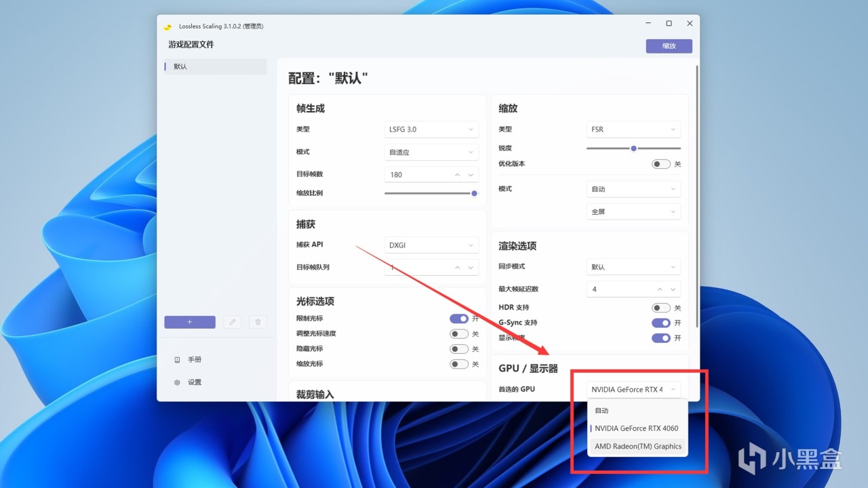Click the 裁剪输入 section heading
This screenshot has height=488, width=868.
click(315, 394)
